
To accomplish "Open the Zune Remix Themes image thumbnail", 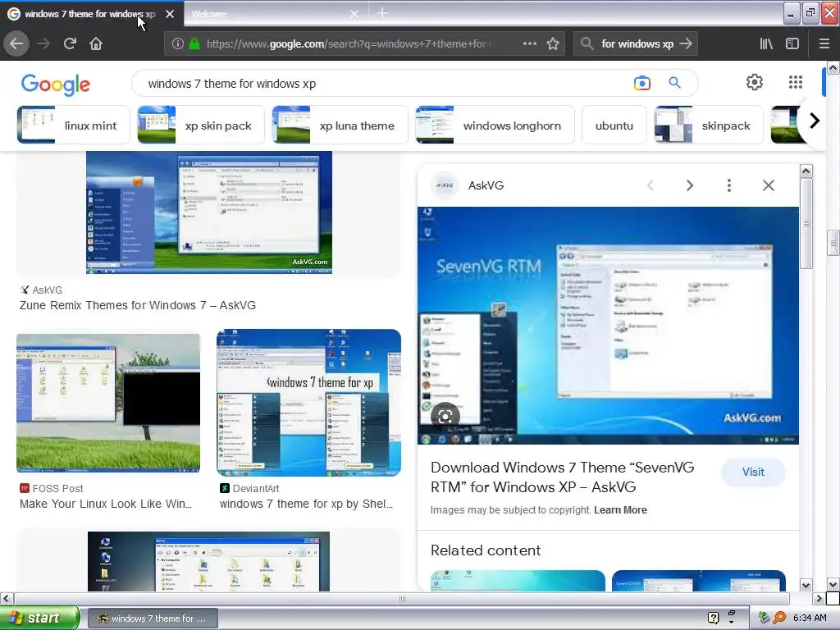I will (x=209, y=212).
